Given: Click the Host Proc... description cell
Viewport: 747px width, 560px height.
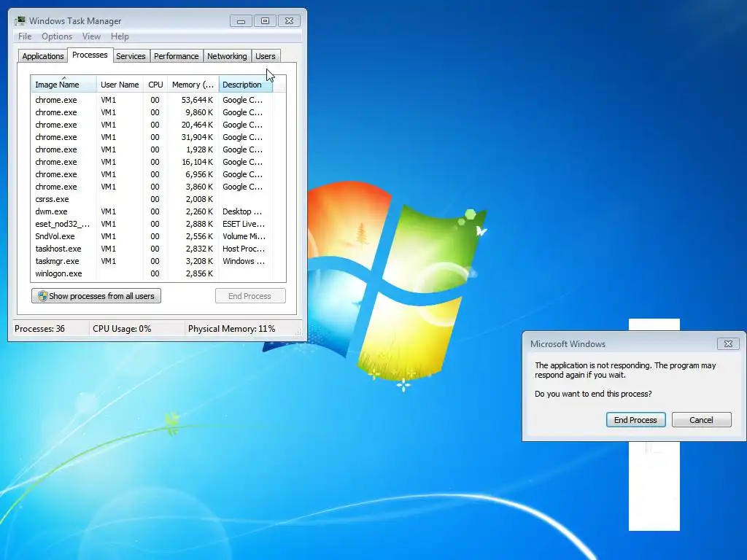Looking at the screenshot, I should click(244, 249).
